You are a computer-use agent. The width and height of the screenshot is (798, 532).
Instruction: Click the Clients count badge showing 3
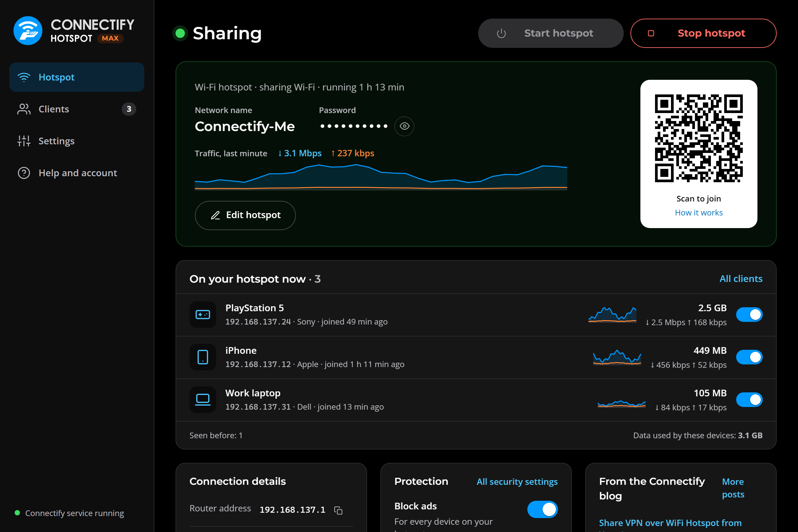tap(129, 109)
